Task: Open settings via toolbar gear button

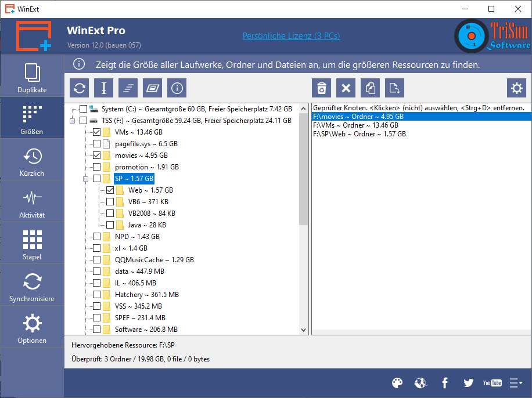Action: 517,88
